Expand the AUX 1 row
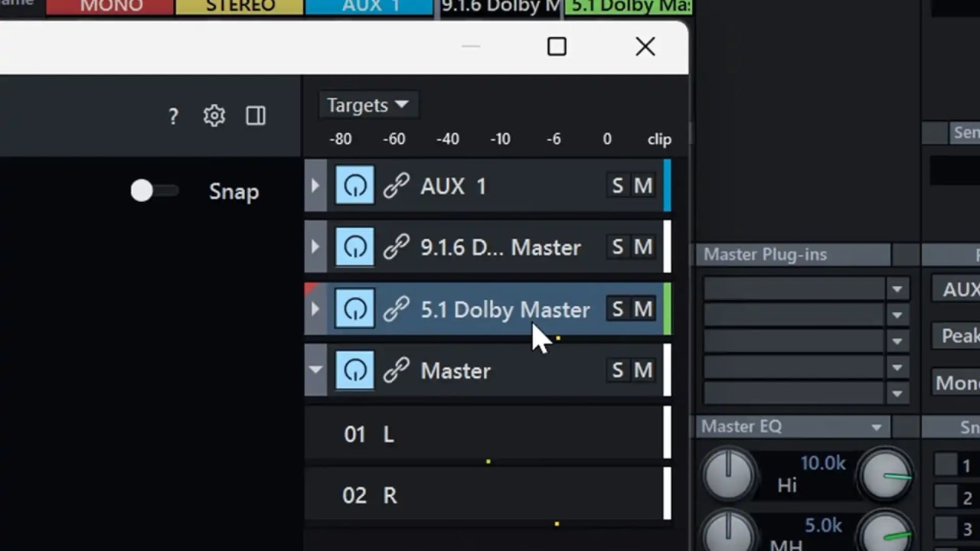 click(x=315, y=186)
